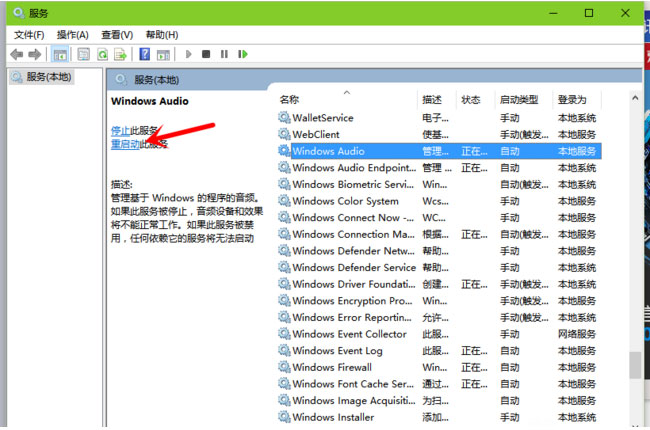Select Windows Firewall service
Viewport: 650px width, 430px height.
tap(439, 367)
